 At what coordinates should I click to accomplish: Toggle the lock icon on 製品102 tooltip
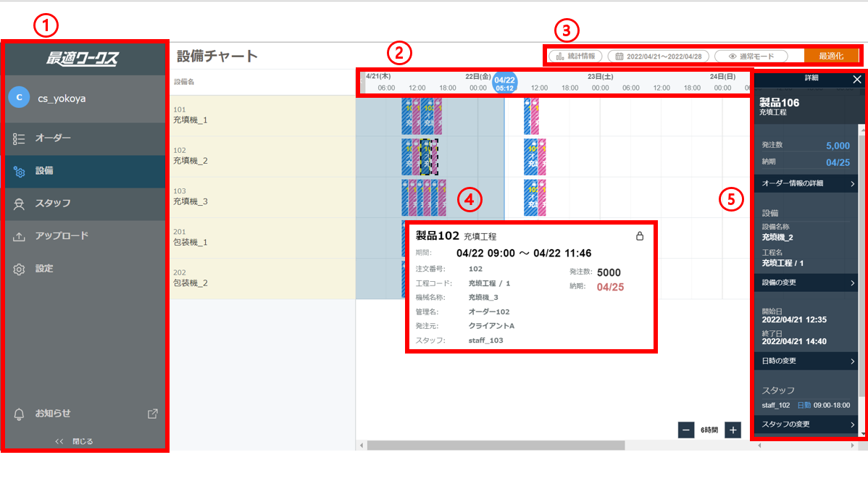tap(639, 236)
